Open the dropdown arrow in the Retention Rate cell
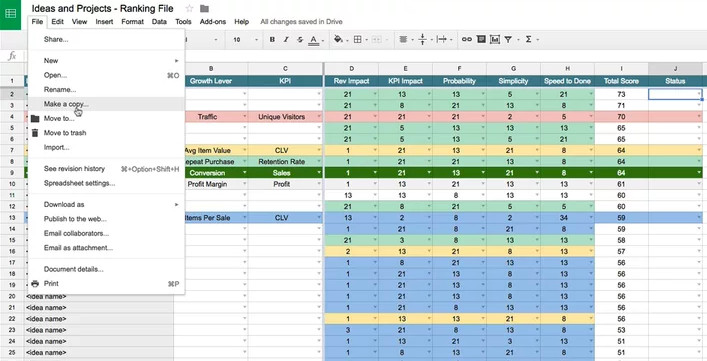This screenshot has height=361, width=707. 319,161
